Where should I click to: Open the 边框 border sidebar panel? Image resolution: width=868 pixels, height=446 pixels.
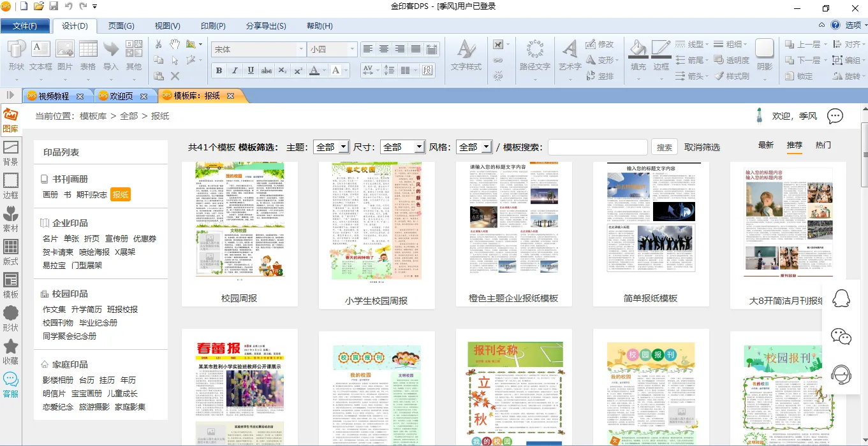pyautogui.click(x=11, y=186)
